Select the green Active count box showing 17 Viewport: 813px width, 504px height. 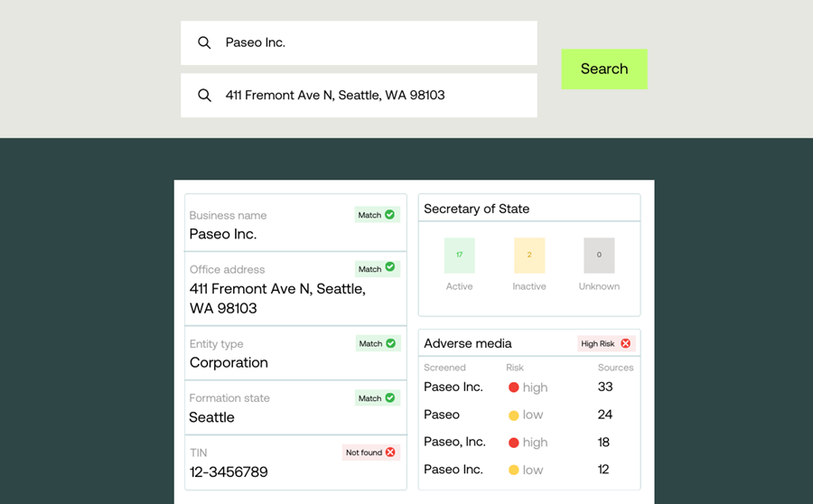tap(460, 255)
